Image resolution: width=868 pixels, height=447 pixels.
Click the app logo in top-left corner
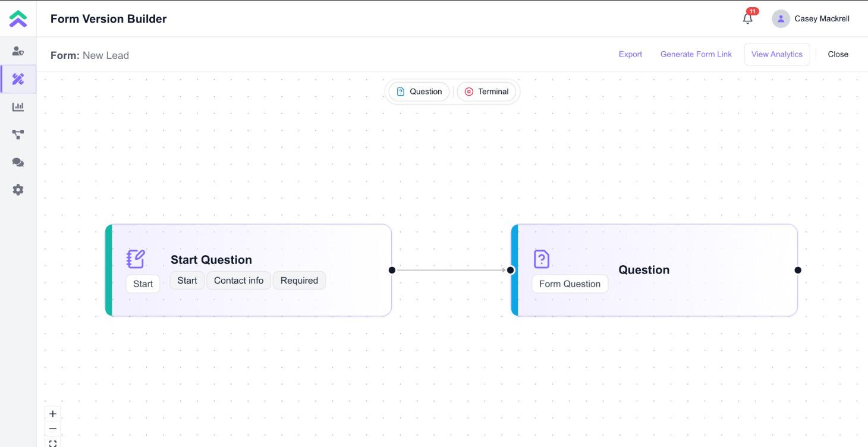coord(18,18)
